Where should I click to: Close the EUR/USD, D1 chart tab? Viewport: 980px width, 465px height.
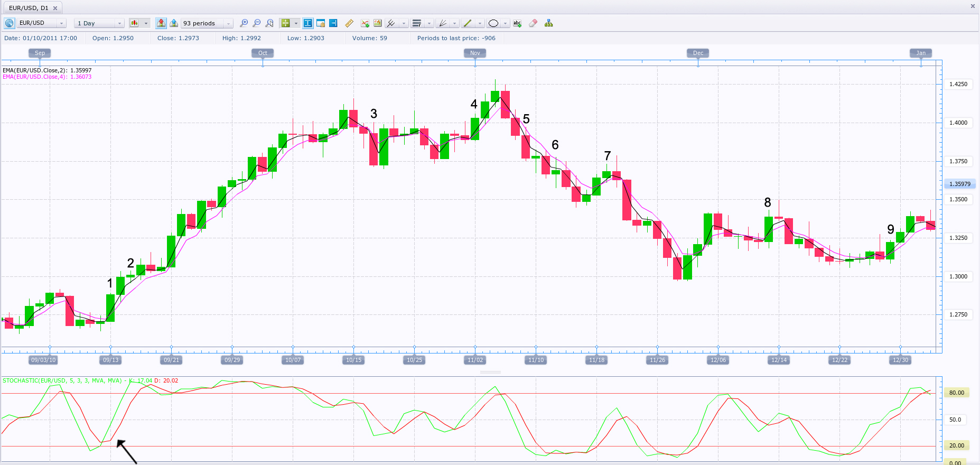(x=55, y=8)
